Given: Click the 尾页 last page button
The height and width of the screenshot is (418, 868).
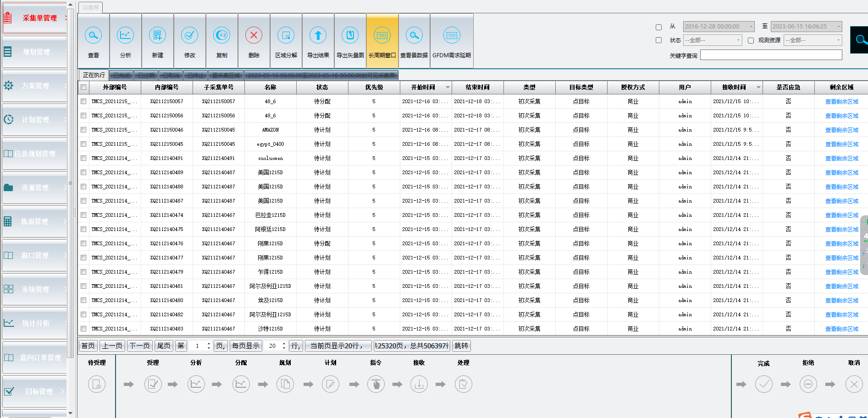Looking at the screenshot, I should click(x=163, y=346).
